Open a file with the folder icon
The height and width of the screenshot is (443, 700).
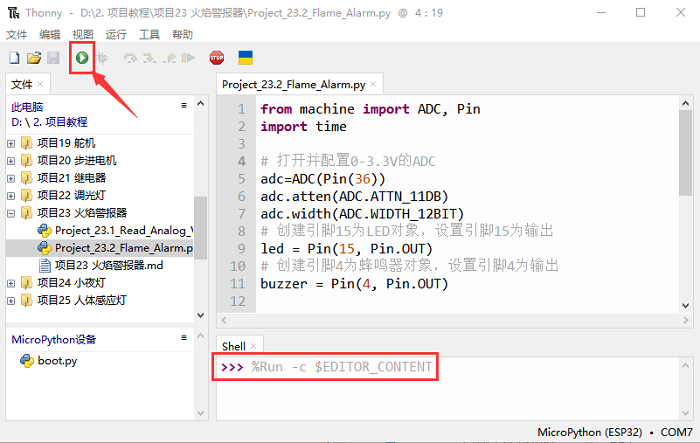point(33,58)
